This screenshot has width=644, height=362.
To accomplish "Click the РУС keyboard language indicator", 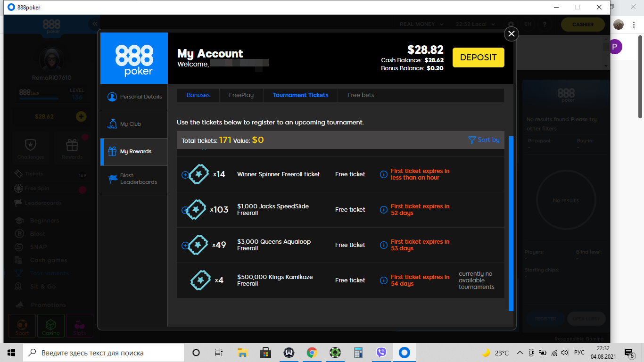I will click(579, 353).
